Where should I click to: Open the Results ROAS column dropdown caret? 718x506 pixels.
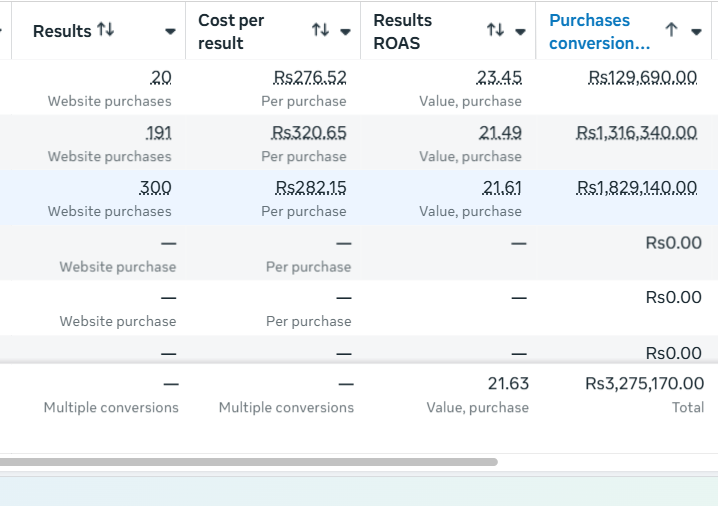pos(520,32)
